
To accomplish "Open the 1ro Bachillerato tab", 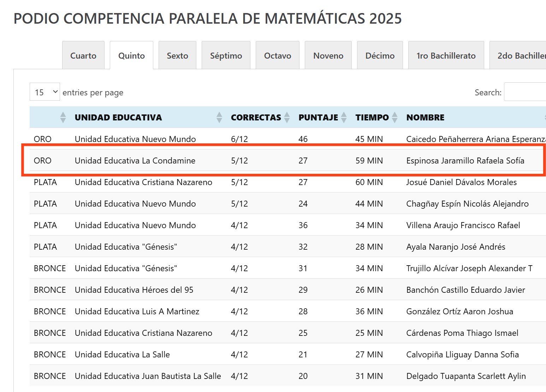I will (446, 55).
